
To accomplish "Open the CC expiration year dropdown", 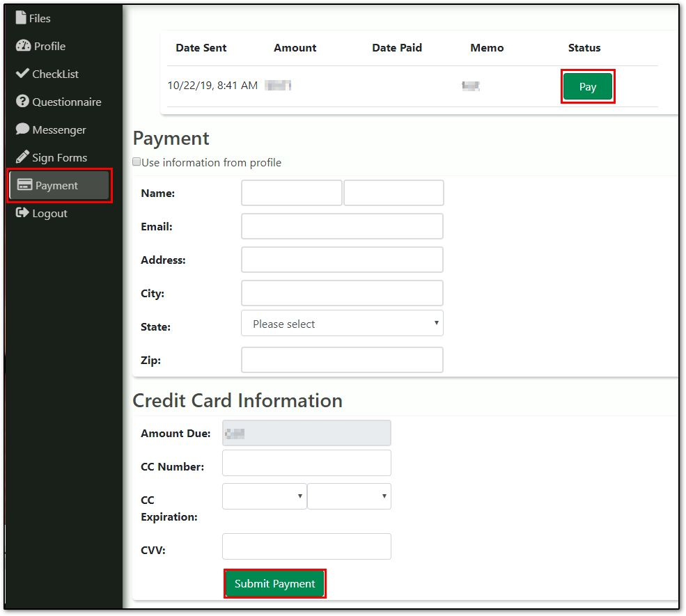I will point(349,496).
